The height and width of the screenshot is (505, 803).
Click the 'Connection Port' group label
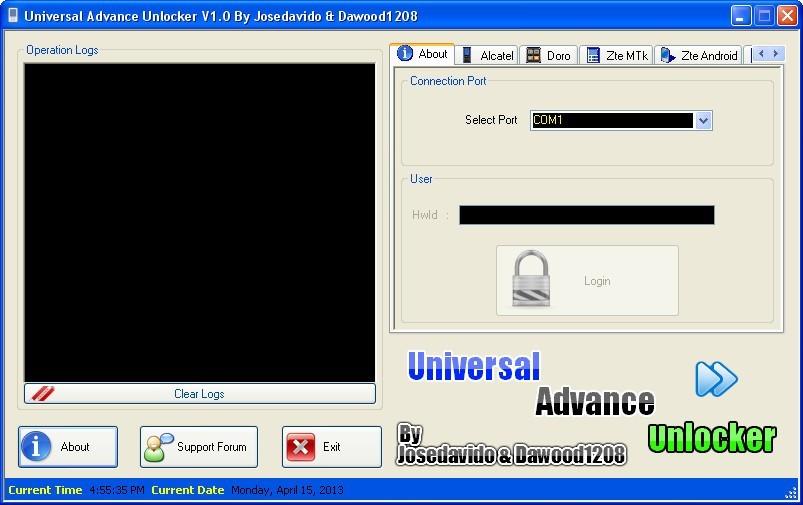(448, 81)
